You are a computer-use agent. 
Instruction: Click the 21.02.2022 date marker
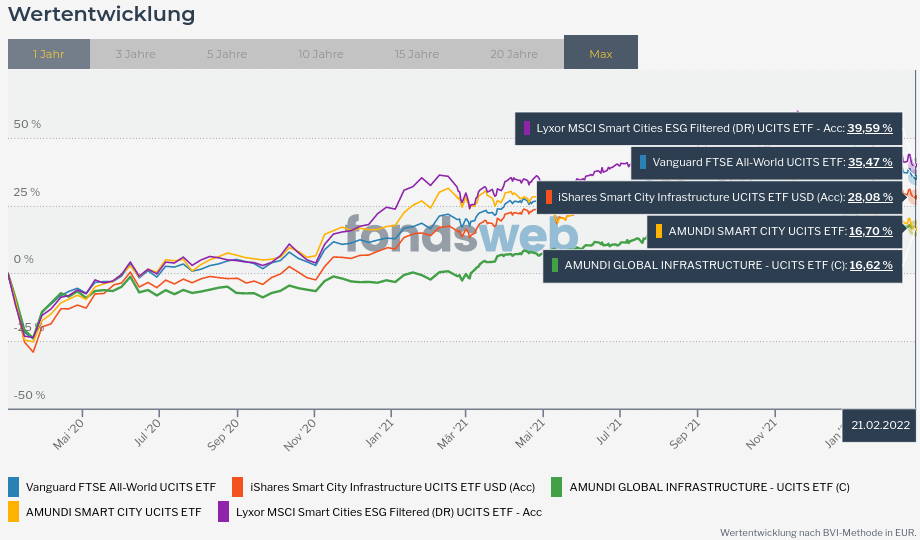(x=880, y=425)
